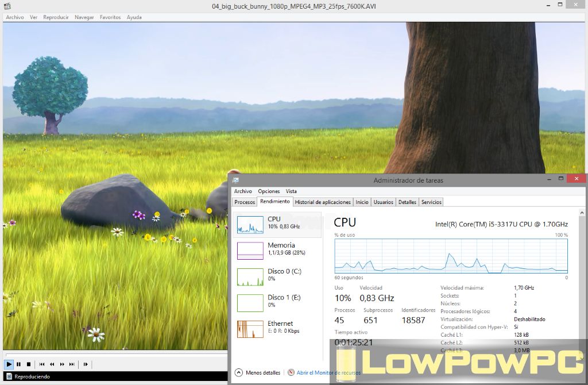Close the Administrador de tareas window
The height and width of the screenshot is (385, 588).
(577, 179)
